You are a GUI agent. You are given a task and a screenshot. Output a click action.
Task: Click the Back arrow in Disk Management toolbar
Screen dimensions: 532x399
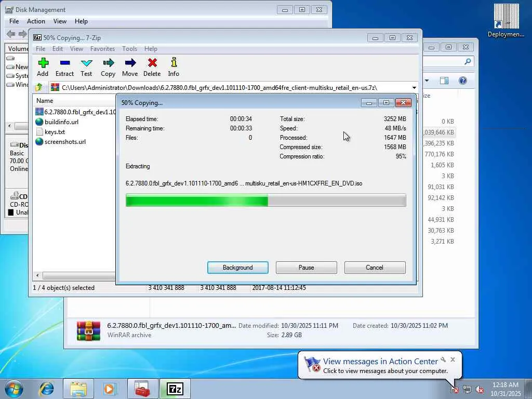click(11, 34)
